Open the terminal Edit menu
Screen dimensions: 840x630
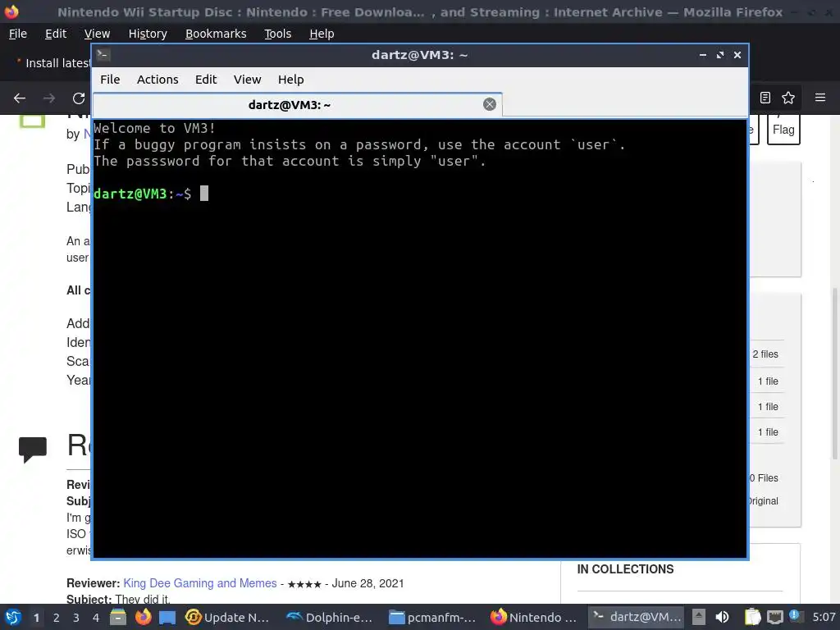[206, 80]
